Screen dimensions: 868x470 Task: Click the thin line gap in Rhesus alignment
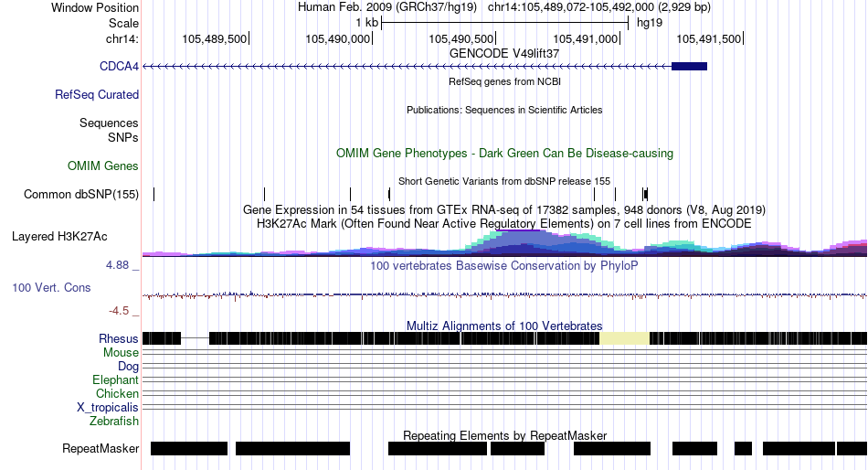195,338
